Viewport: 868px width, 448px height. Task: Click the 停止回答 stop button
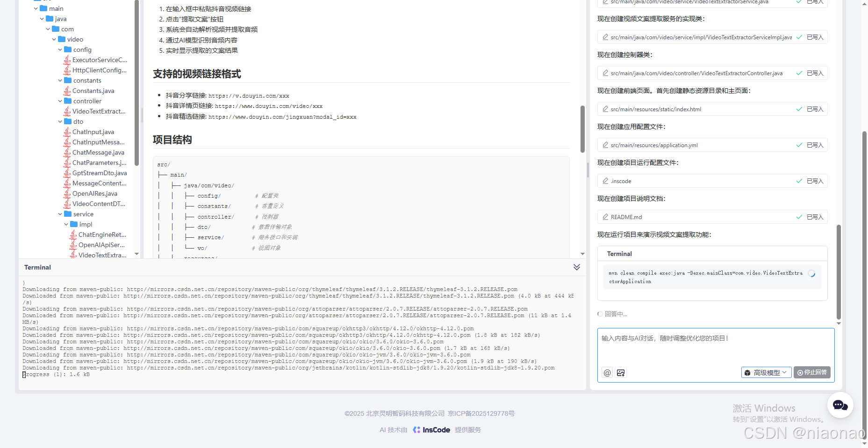812,372
